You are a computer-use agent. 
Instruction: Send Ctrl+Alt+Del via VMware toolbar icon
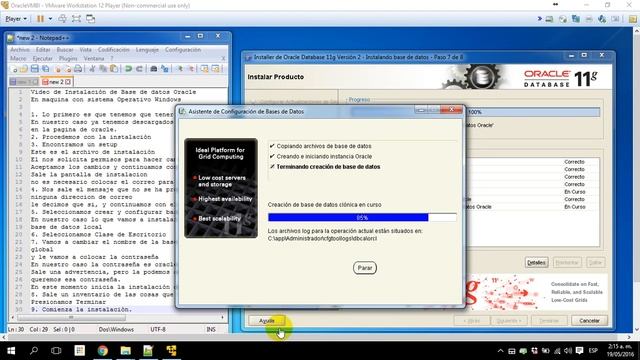pyautogui.click(x=62, y=19)
